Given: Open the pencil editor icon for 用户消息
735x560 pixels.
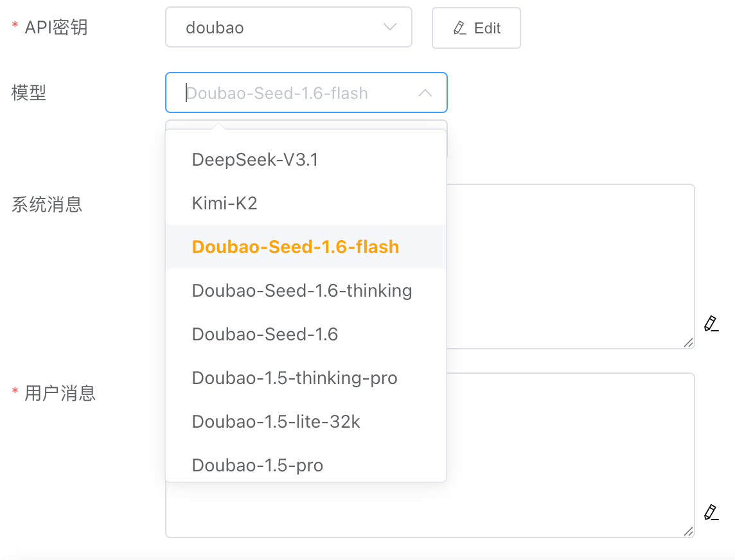Looking at the screenshot, I should point(711,512).
